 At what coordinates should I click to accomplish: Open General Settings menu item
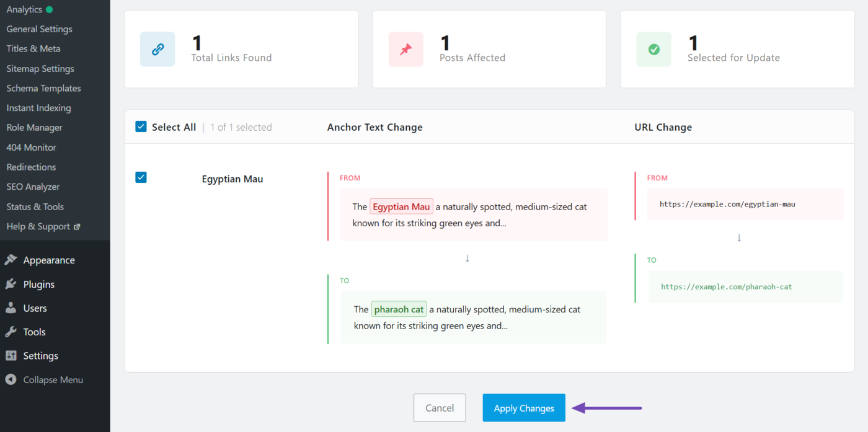point(39,29)
